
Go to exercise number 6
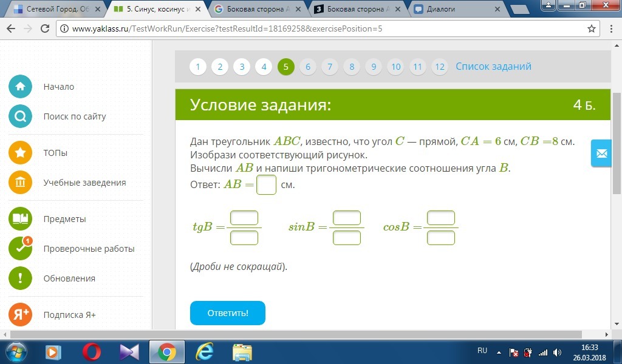pos(308,67)
